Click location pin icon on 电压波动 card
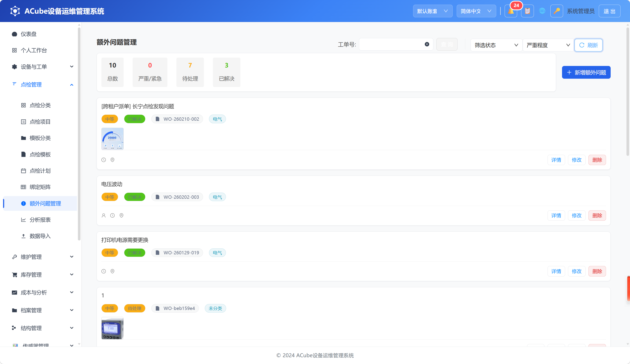630x364 pixels. click(x=121, y=216)
